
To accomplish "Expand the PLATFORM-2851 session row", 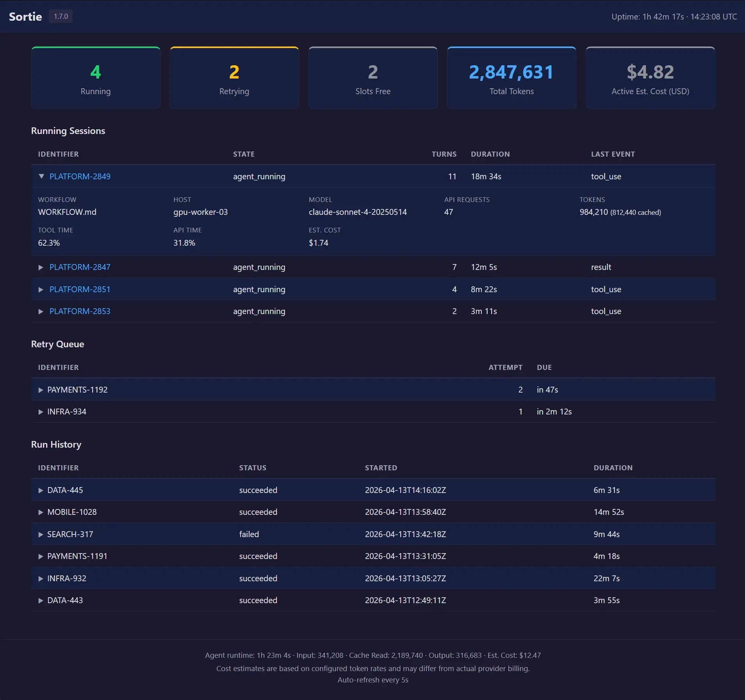I will (x=41, y=290).
